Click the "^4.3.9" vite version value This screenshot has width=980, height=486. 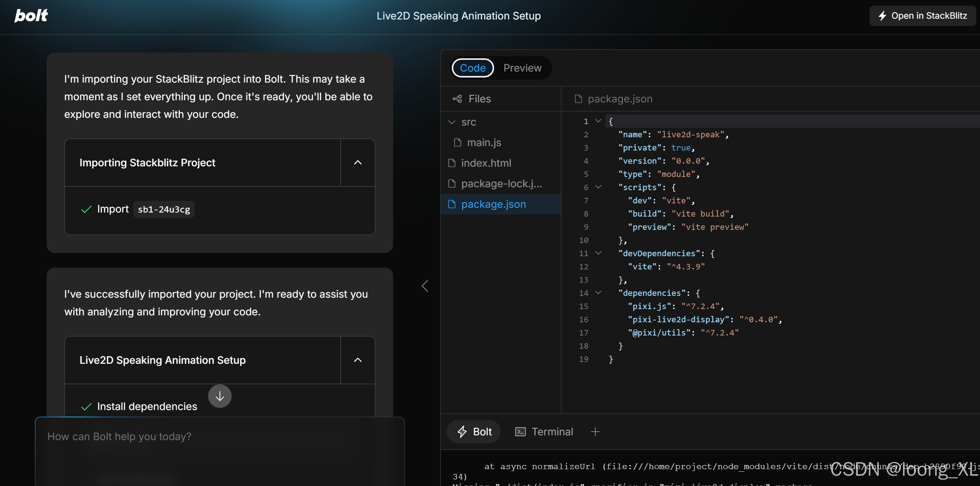(686, 266)
